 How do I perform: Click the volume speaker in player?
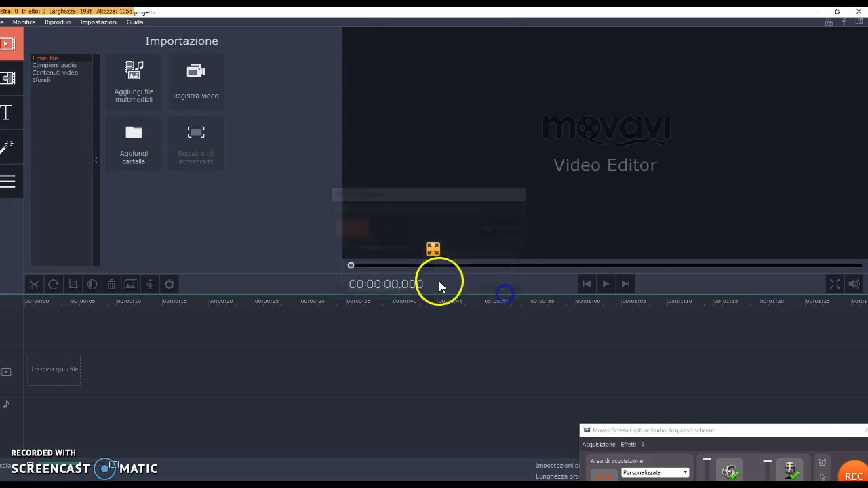854,284
